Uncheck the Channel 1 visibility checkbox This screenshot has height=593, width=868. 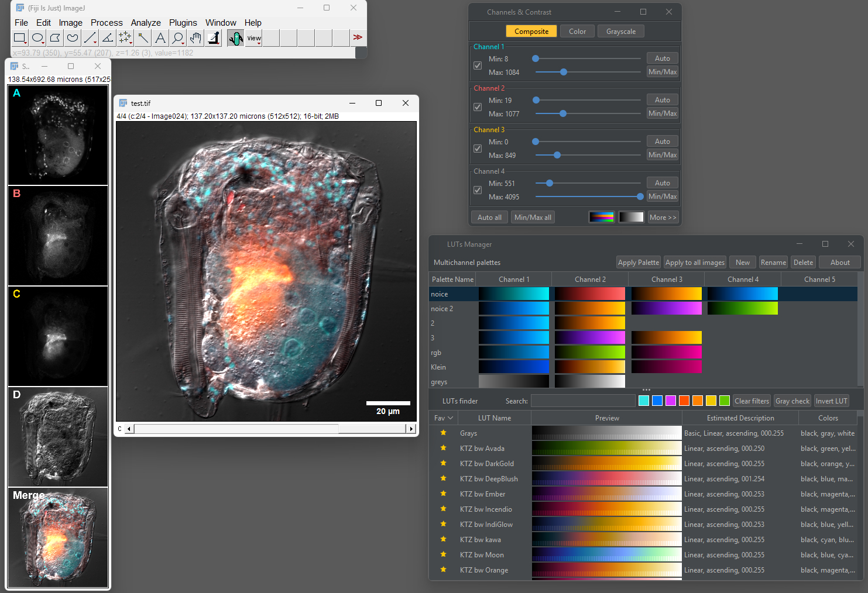tap(478, 65)
